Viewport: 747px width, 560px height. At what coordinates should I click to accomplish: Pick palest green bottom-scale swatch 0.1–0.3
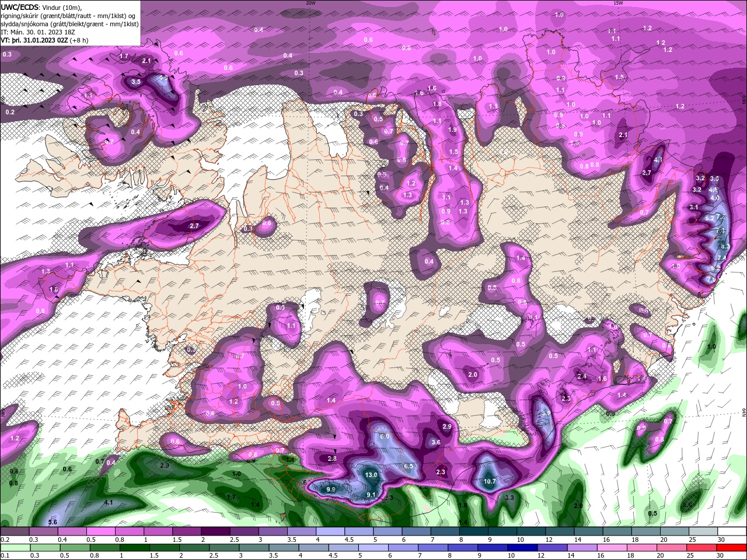[x=15, y=548]
